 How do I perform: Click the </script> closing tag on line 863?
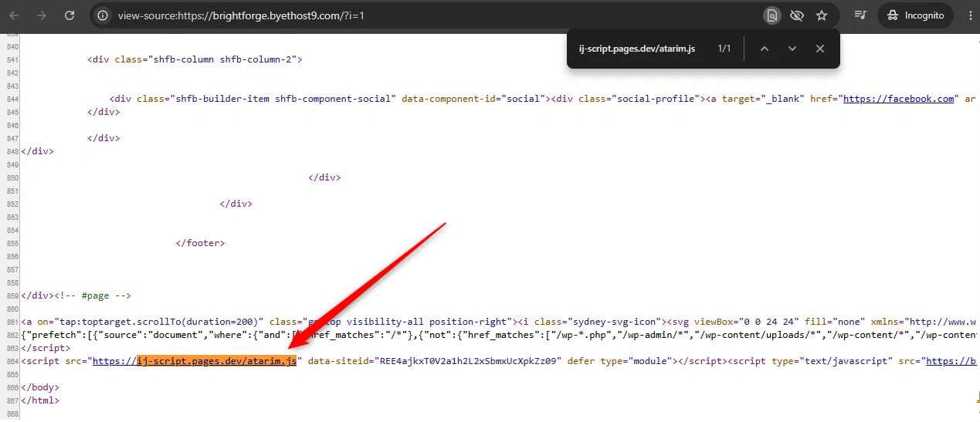point(46,348)
